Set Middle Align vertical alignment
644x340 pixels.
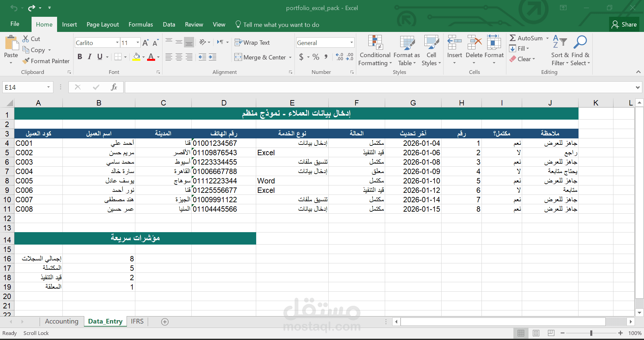coord(179,42)
